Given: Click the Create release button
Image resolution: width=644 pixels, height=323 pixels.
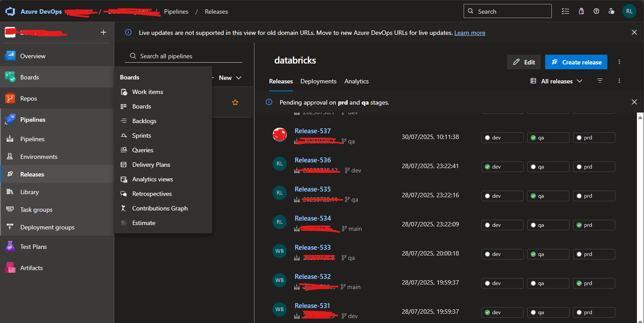Looking at the screenshot, I should coord(576,62).
